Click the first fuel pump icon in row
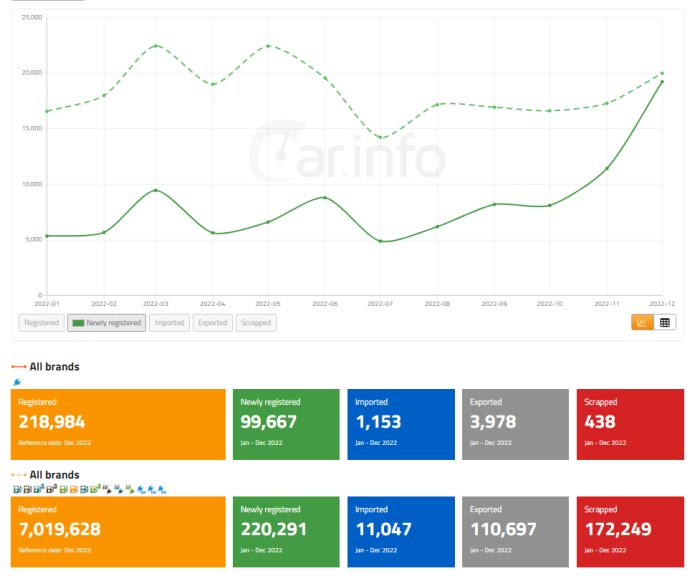Screen dimensions: 700x576 [17, 489]
